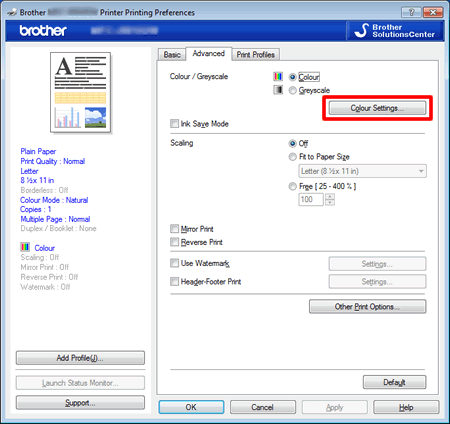This screenshot has width=450, height=424.
Task: Click the Brother Solutions Center logo icon
Action: 361,31
